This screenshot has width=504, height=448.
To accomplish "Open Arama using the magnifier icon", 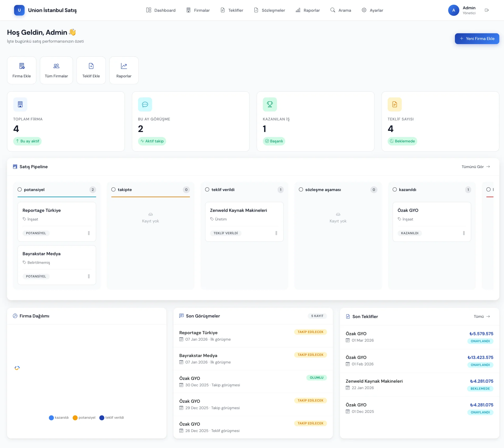I will (x=332, y=10).
